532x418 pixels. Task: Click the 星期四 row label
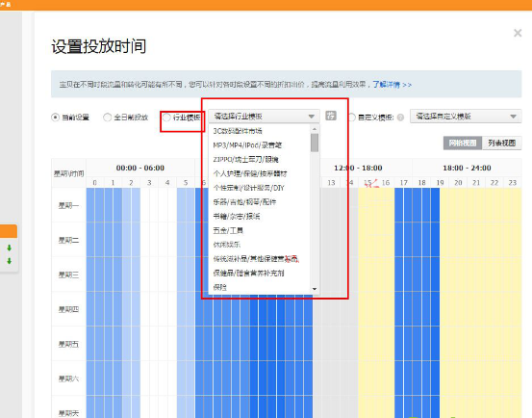tap(68, 309)
